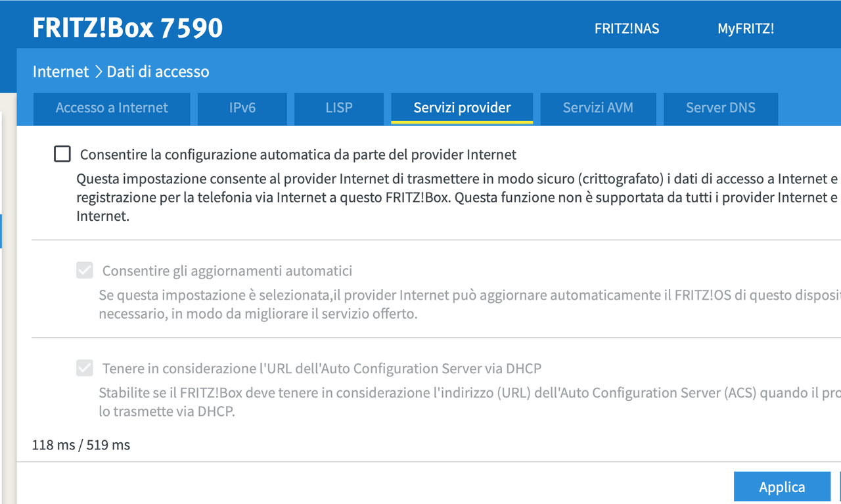The height and width of the screenshot is (504, 841).
Task: Select the LISP tab
Action: click(x=338, y=108)
